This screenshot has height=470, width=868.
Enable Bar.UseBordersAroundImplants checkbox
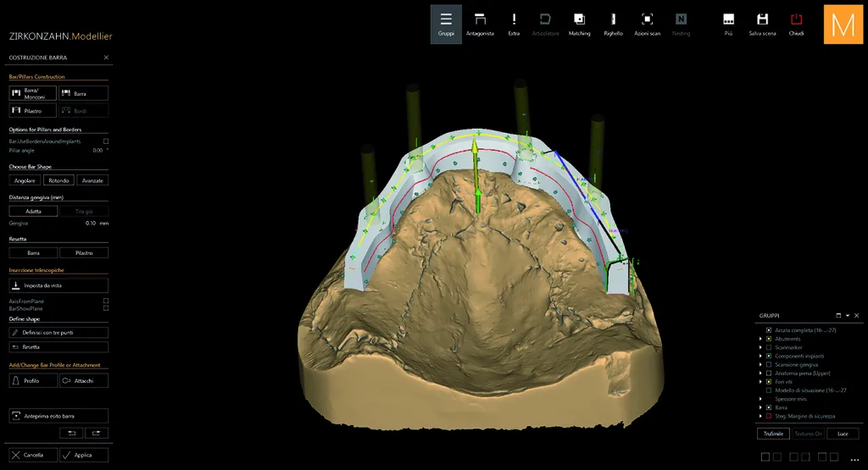(106, 141)
